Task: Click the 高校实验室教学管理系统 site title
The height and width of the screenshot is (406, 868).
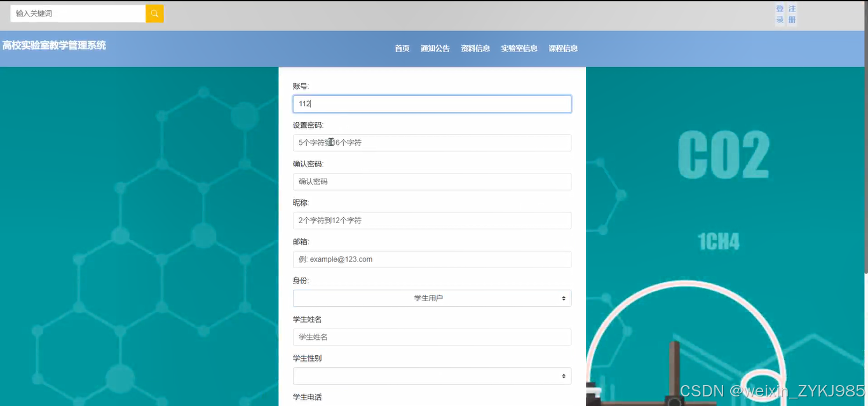Action: 54,46
